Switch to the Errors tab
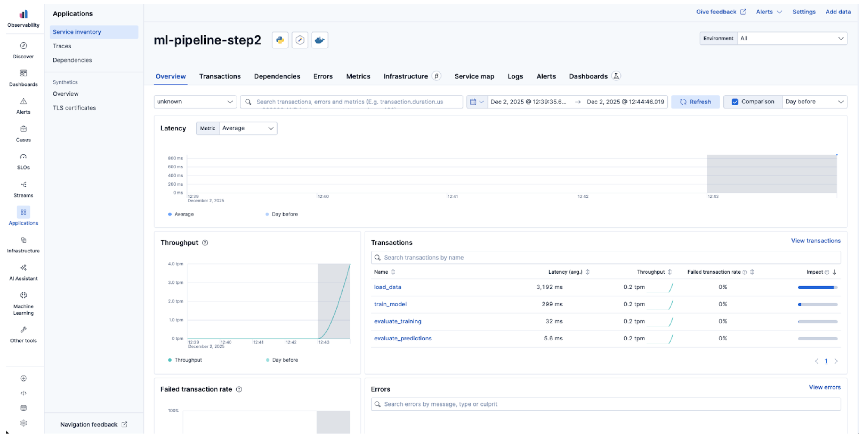This screenshot has height=442, width=868. [x=323, y=76]
